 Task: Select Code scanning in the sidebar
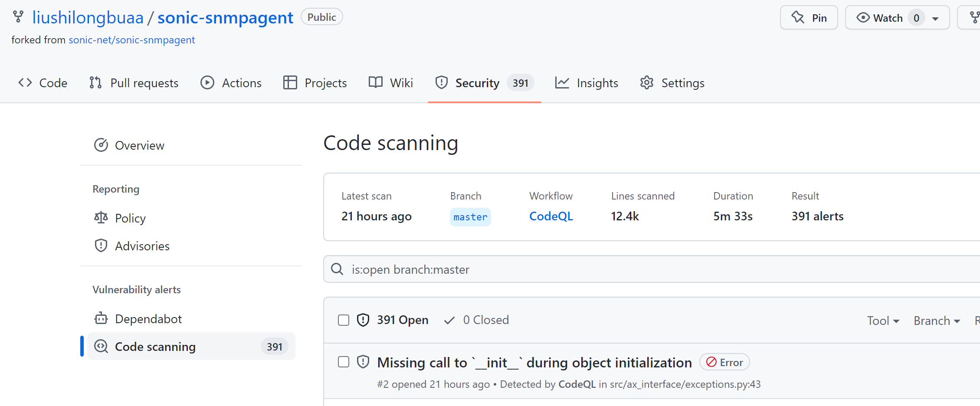[x=191, y=346]
